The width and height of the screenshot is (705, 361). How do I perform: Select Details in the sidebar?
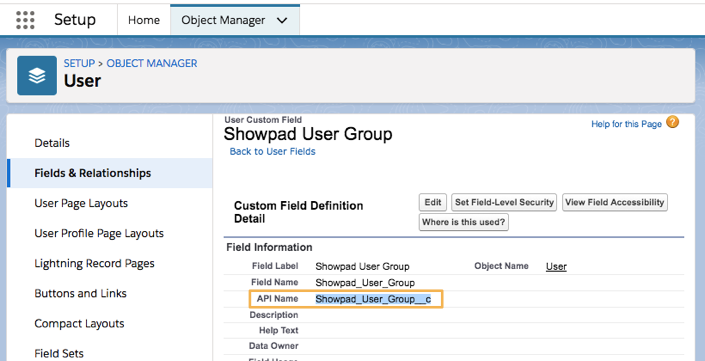pos(52,143)
